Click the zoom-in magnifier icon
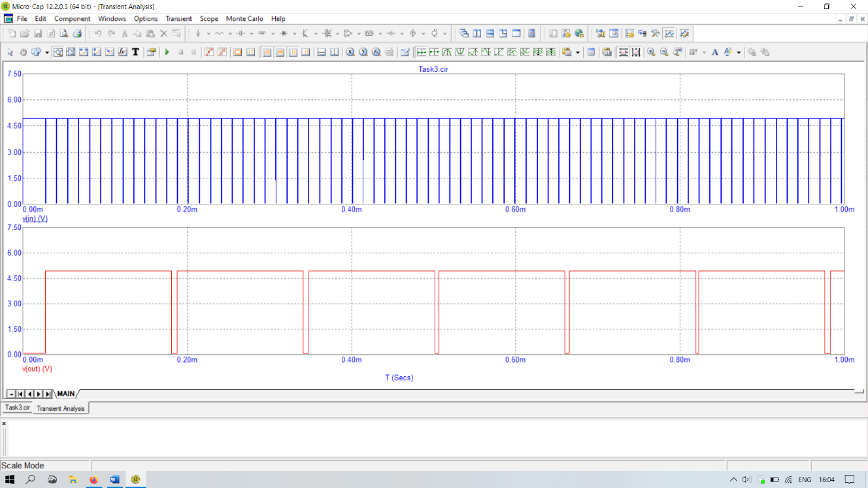Screen dimensions: 868x488 click(651, 52)
